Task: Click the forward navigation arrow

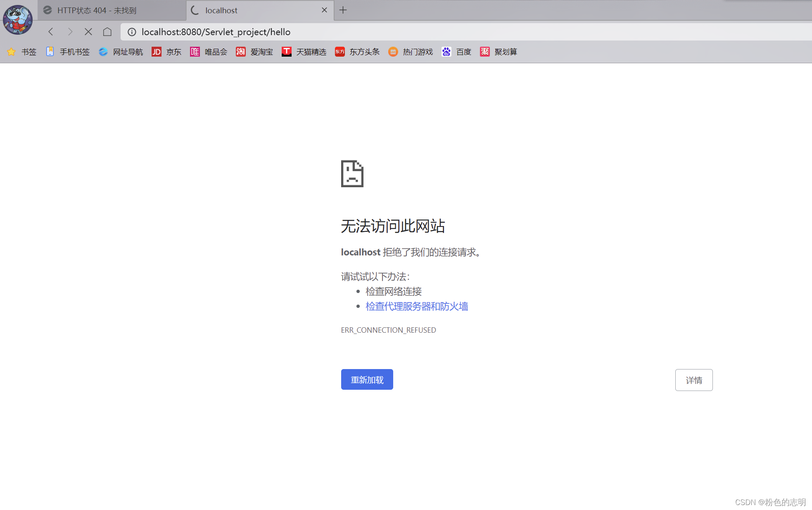Action: click(70, 32)
